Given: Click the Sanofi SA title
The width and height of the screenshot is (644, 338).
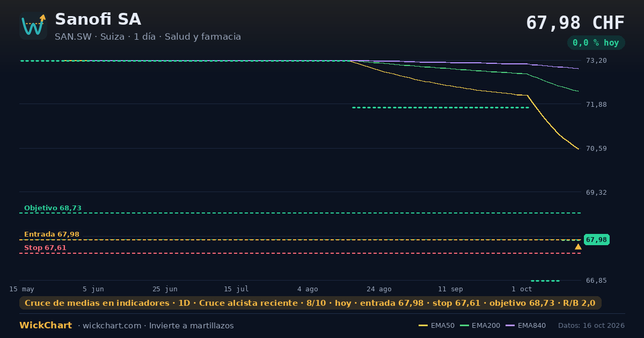Looking at the screenshot, I should [x=98, y=19].
